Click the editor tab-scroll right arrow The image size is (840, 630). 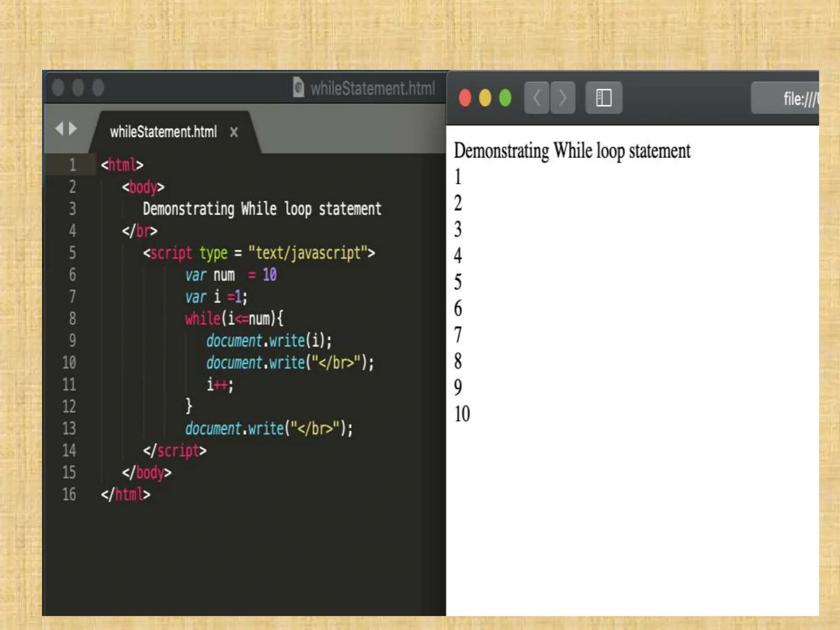pos(73,128)
